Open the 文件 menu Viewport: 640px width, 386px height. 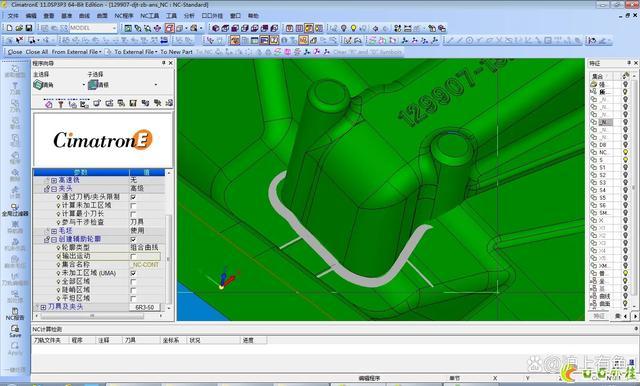pyautogui.click(x=13, y=16)
